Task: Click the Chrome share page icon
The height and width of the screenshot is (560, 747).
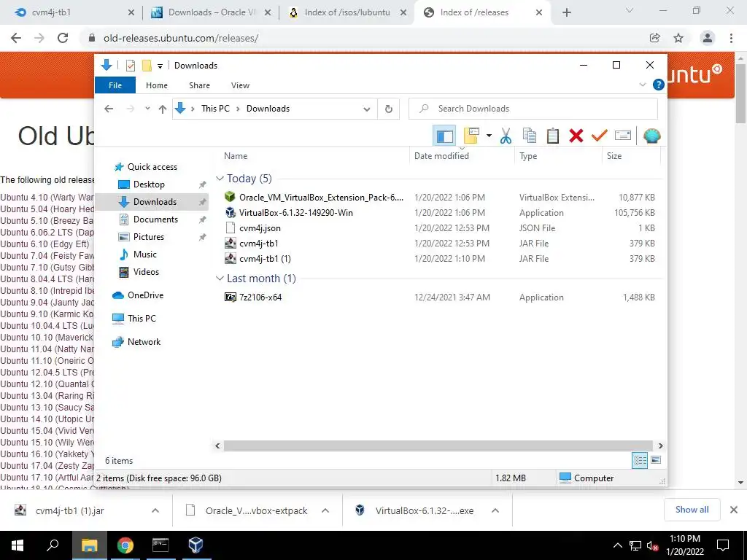Action: point(655,38)
